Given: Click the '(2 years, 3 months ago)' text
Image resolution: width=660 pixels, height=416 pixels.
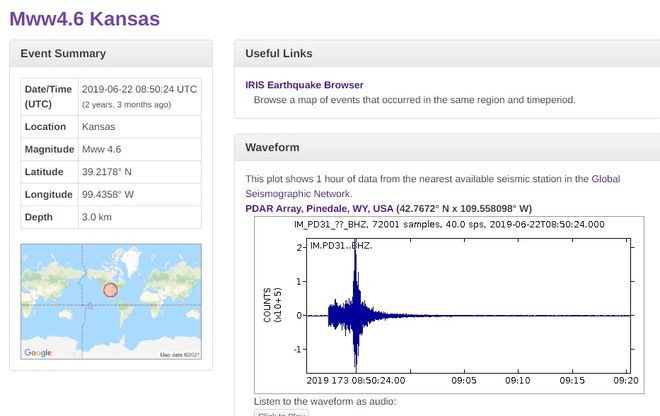Looking at the screenshot, I should pyautogui.click(x=126, y=104).
